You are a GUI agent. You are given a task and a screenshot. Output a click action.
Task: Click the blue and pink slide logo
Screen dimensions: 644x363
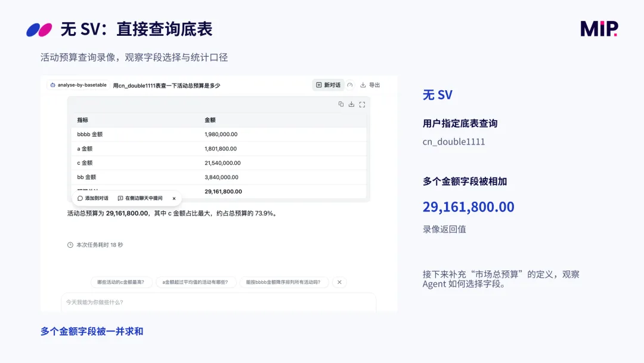tap(39, 30)
